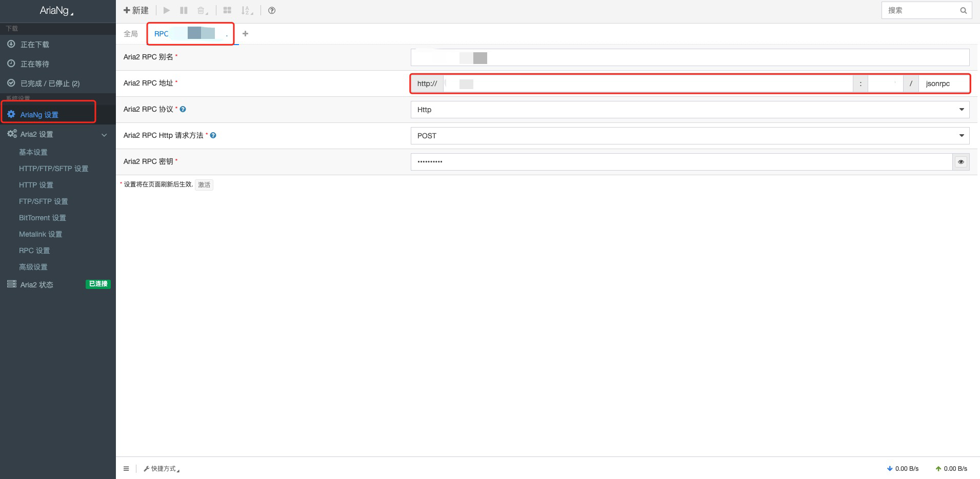The width and height of the screenshot is (980, 479).
Task: Click the 新建 new task button
Action: click(136, 10)
